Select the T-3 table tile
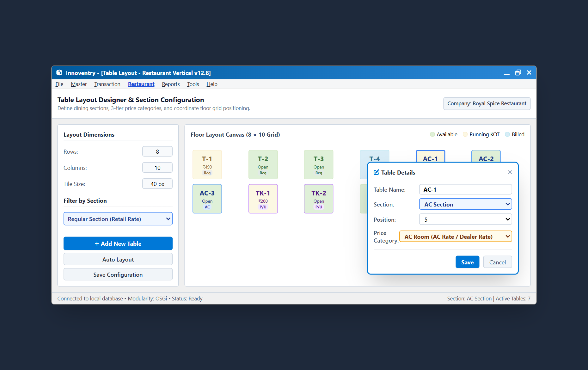Screen dimensions: 588x370 pos(319,165)
